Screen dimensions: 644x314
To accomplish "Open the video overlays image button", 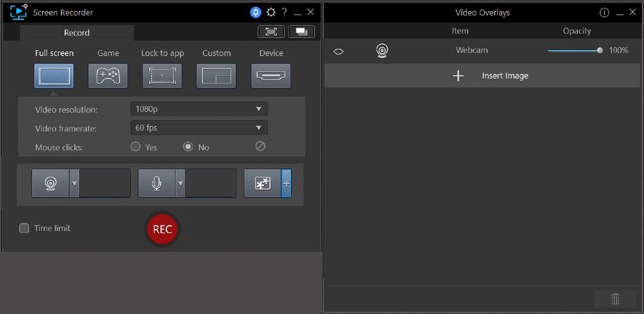I will (263, 183).
